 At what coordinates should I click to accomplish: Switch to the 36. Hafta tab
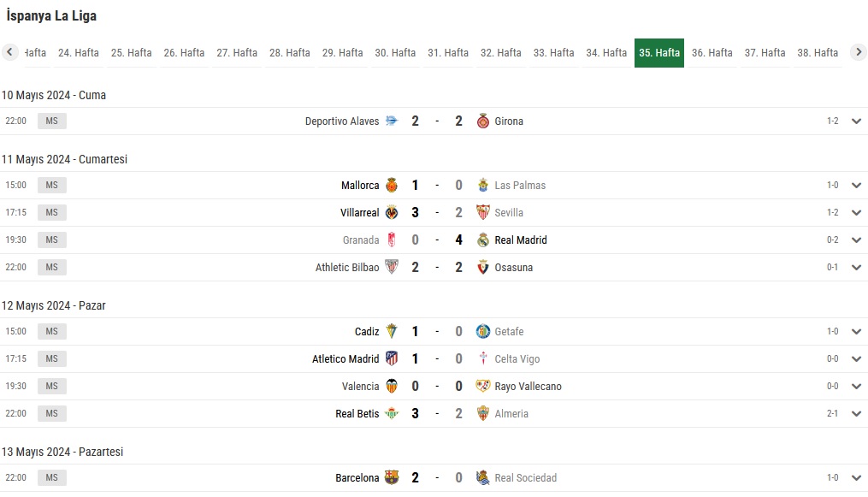click(712, 52)
